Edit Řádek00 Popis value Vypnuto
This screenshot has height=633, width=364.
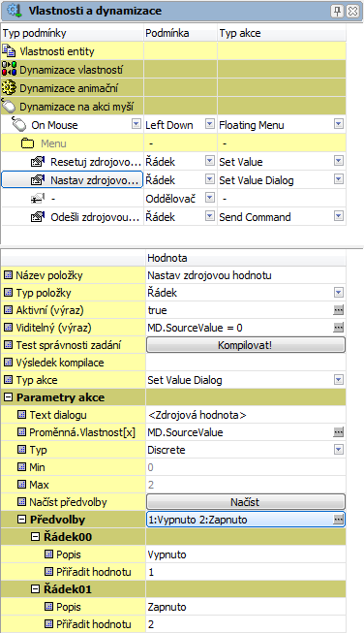pyautogui.click(x=246, y=554)
